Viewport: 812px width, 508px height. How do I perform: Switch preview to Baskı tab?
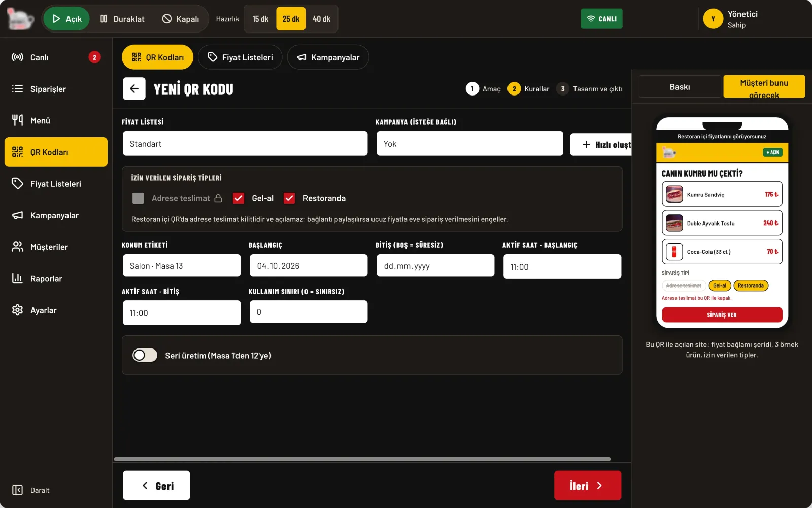(680, 87)
